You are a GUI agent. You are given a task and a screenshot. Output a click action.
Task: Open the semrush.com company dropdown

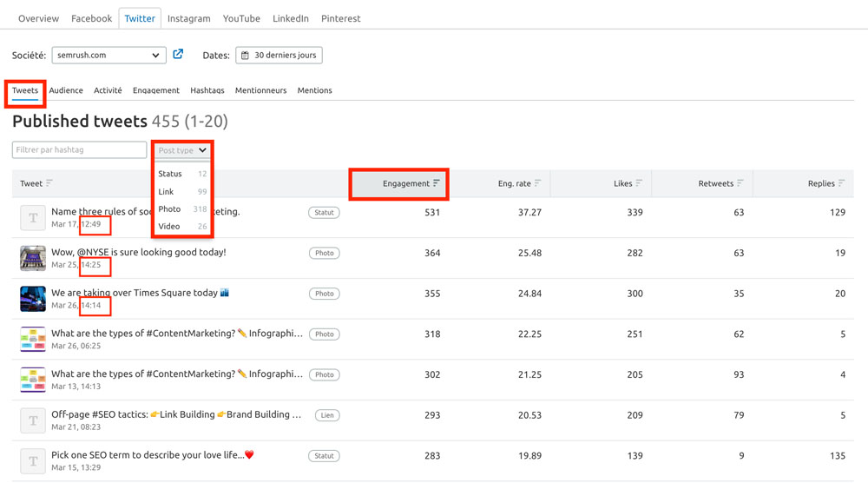point(109,56)
